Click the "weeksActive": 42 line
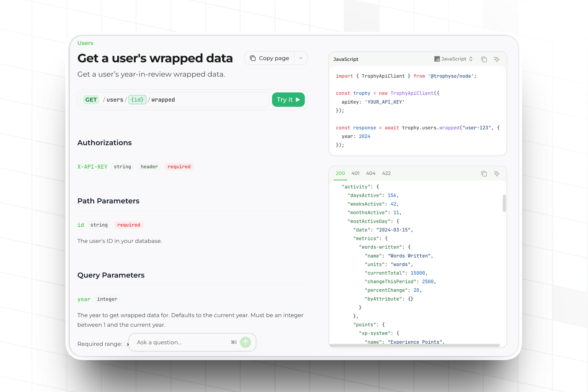The height and width of the screenshot is (392, 588). [373, 204]
